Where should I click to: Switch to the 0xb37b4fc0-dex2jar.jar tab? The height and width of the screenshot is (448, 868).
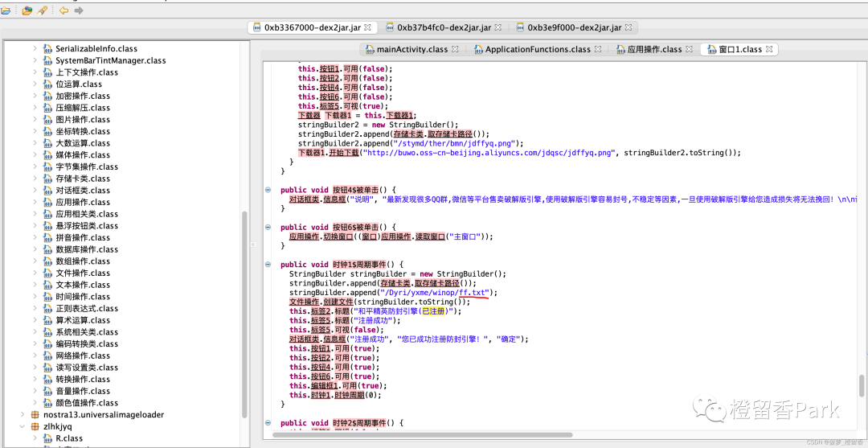[444, 27]
